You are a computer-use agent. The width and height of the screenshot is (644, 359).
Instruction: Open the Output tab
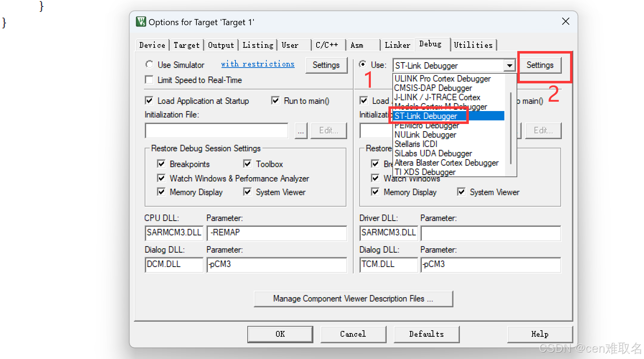221,45
